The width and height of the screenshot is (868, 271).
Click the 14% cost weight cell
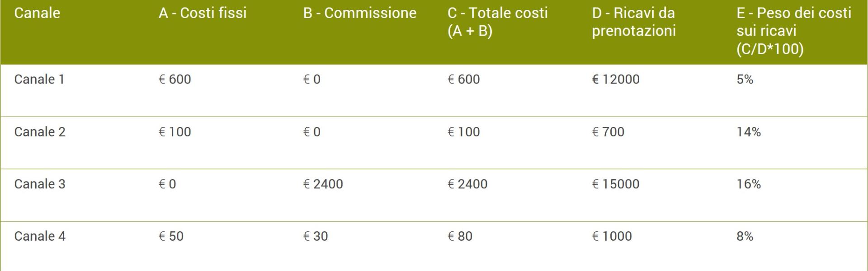749,132
